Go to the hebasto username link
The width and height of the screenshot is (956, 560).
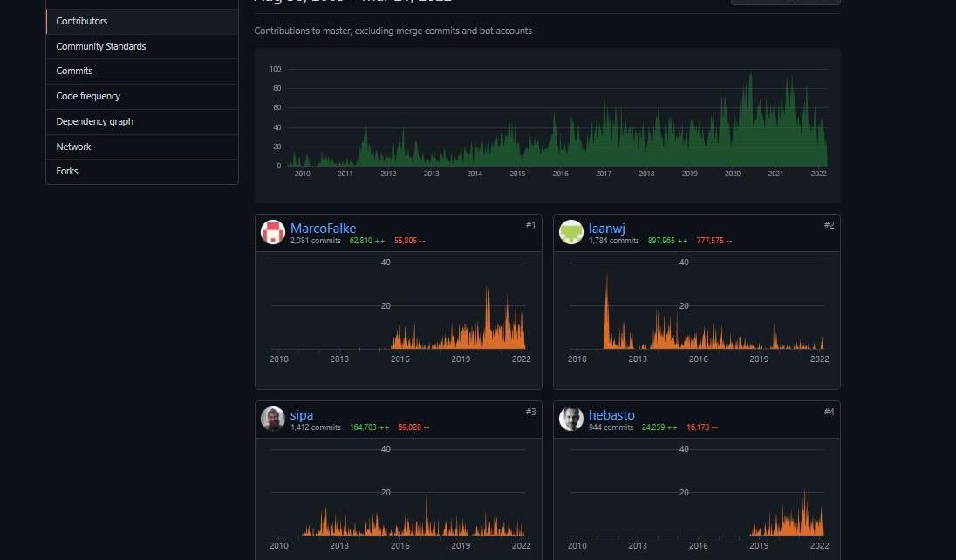(x=611, y=415)
